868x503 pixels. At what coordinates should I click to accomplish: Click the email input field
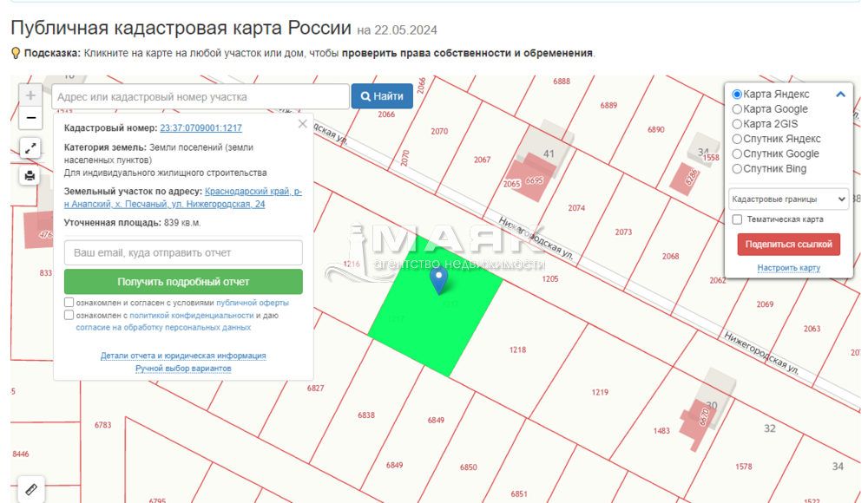tap(183, 252)
